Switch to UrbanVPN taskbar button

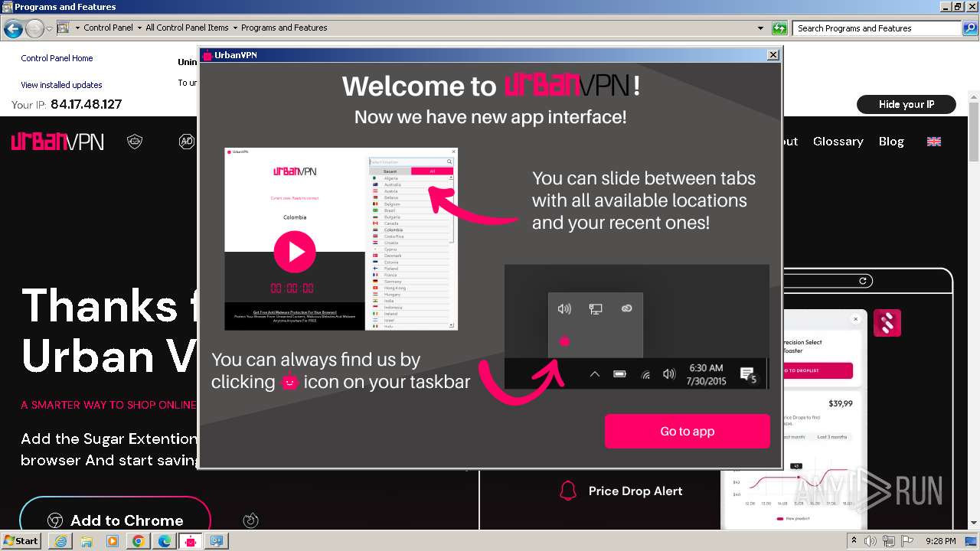[191, 541]
